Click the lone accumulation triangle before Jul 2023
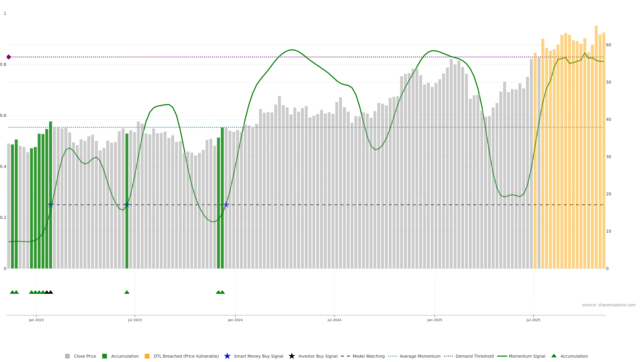 click(127, 292)
